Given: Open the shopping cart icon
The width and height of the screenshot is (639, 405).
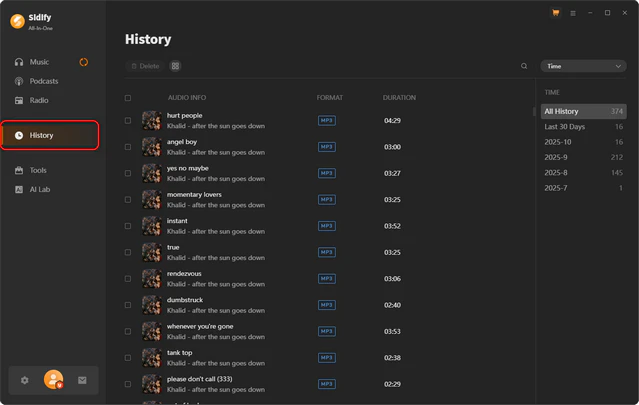Looking at the screenshot, I should tap(555, 13).
